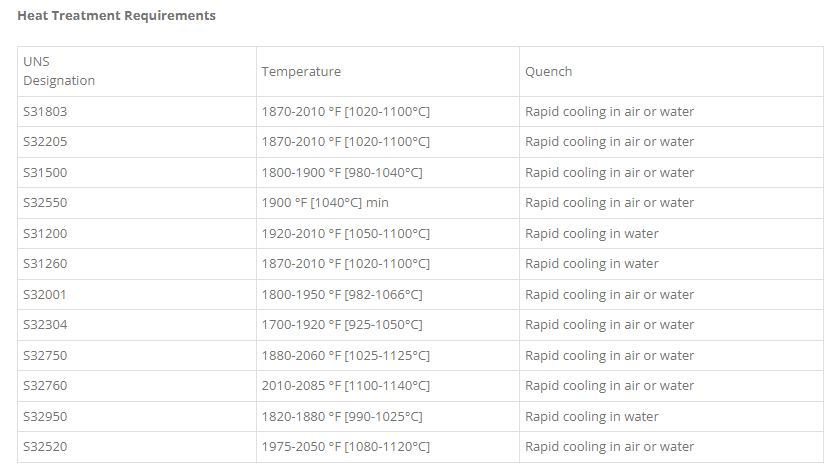Click the Quench column header
Viewport: 839px width, 466px height.
click(548, 72)
